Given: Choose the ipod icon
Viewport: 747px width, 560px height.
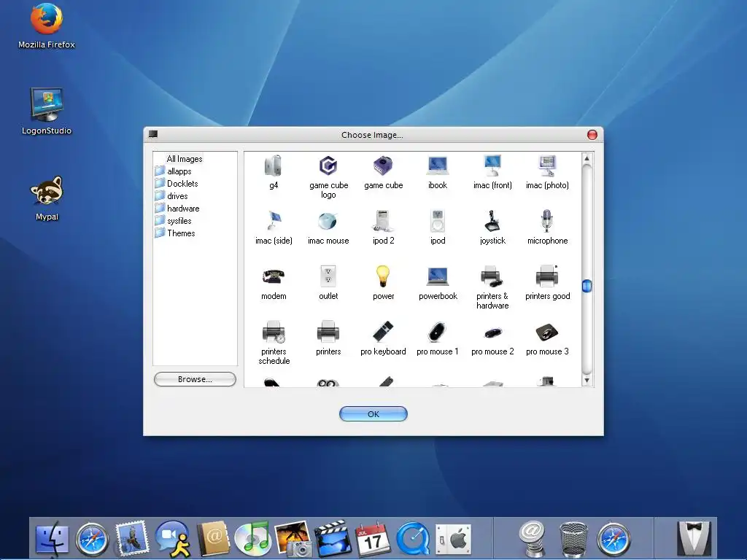Looking at the screenshot, I should coord(438,222).
